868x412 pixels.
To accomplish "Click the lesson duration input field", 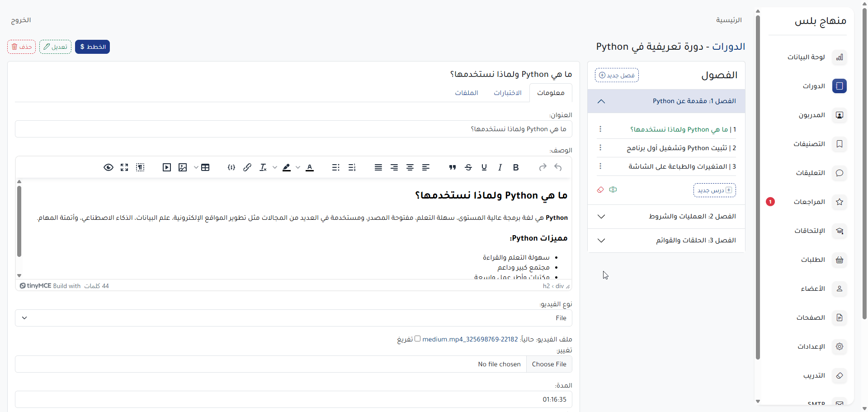I will click(x=293, y=399).
